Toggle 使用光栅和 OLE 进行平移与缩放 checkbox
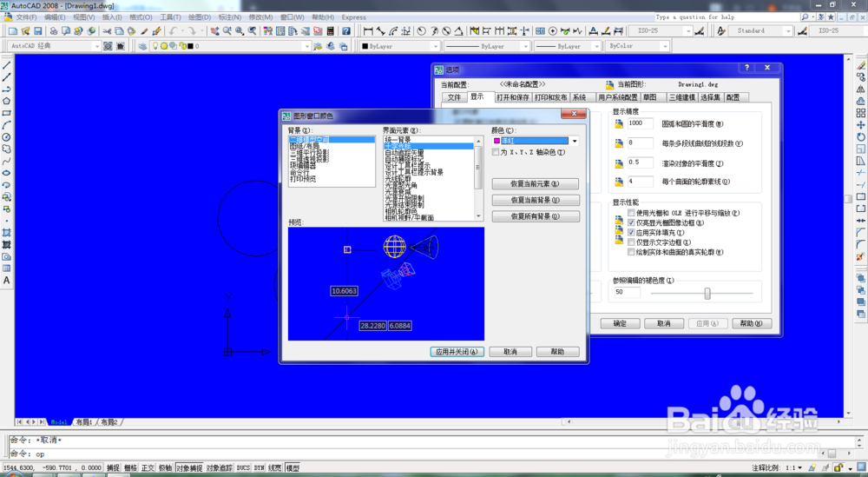This screenshot has width=868, height=477. (631, 213)
